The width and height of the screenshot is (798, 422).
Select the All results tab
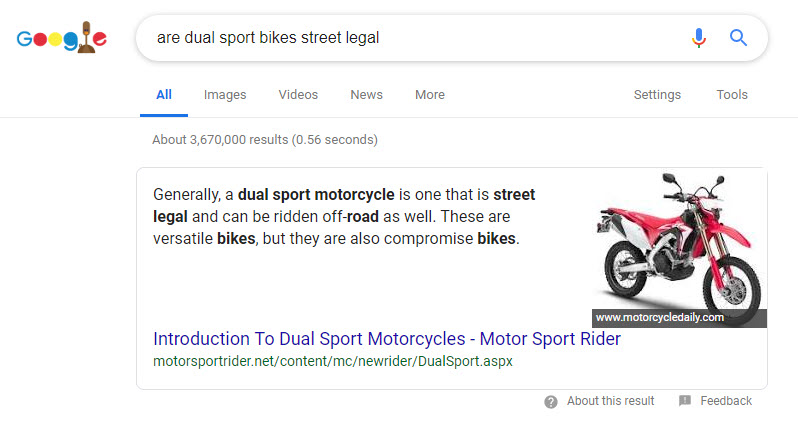[164, 95]
